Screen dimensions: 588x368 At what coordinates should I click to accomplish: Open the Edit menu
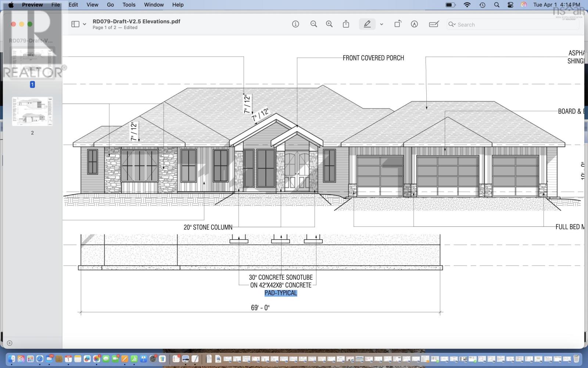coord(73,5)
